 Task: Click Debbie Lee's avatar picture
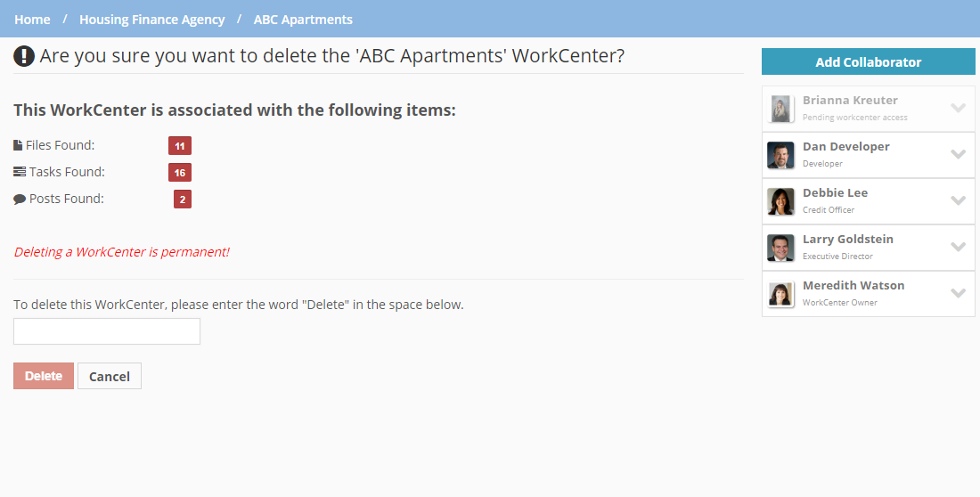pos(780,201)
